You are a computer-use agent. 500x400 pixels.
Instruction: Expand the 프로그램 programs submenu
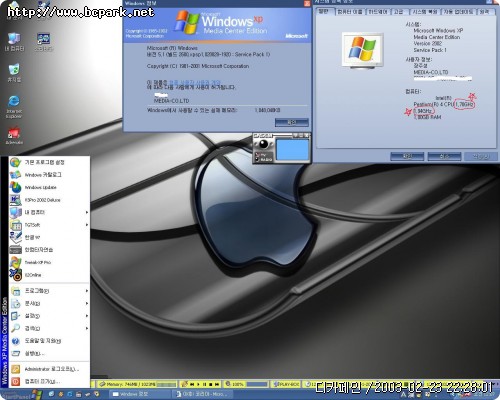pos(49,291)
